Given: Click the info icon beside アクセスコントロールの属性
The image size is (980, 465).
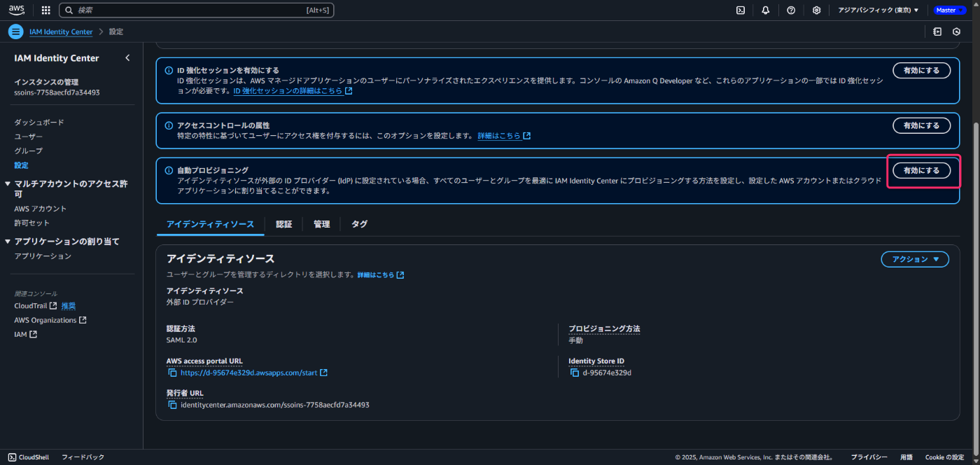Looking at the screenshot, I should point(169,125).
